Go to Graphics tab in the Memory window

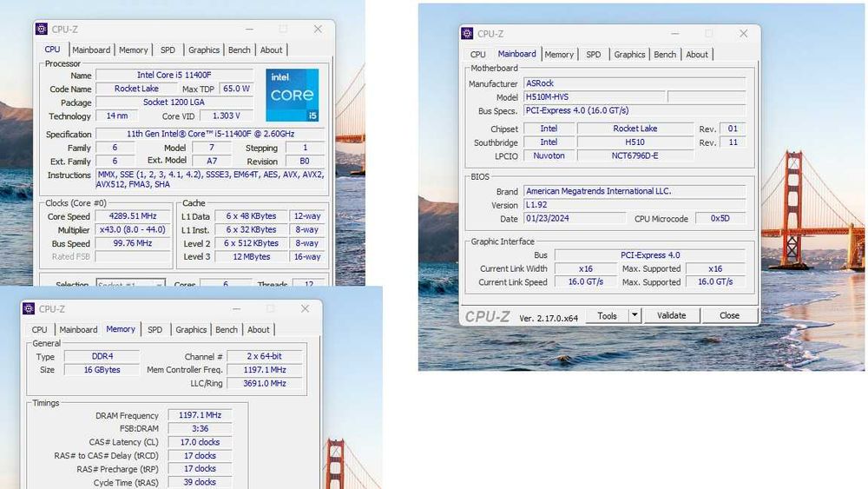(191, 329)
